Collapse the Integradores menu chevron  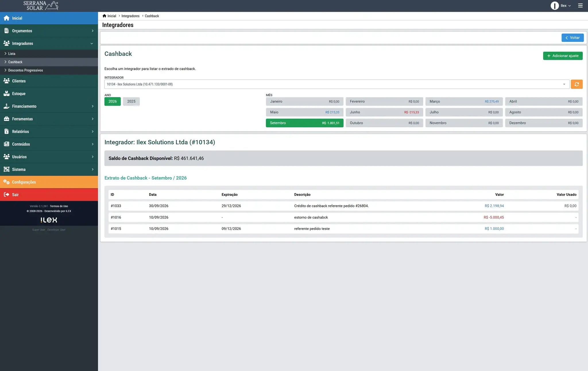[92, 43]
